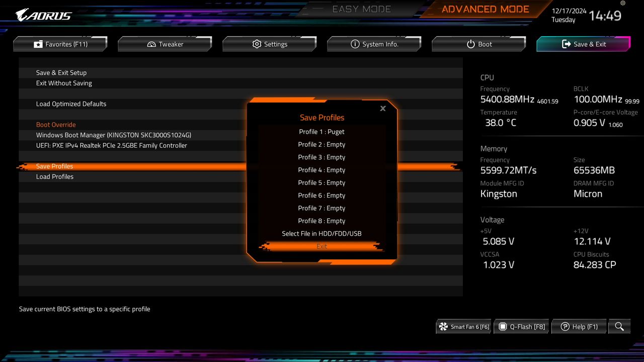Click the +12V reading 12.114 V

point(592,241)
